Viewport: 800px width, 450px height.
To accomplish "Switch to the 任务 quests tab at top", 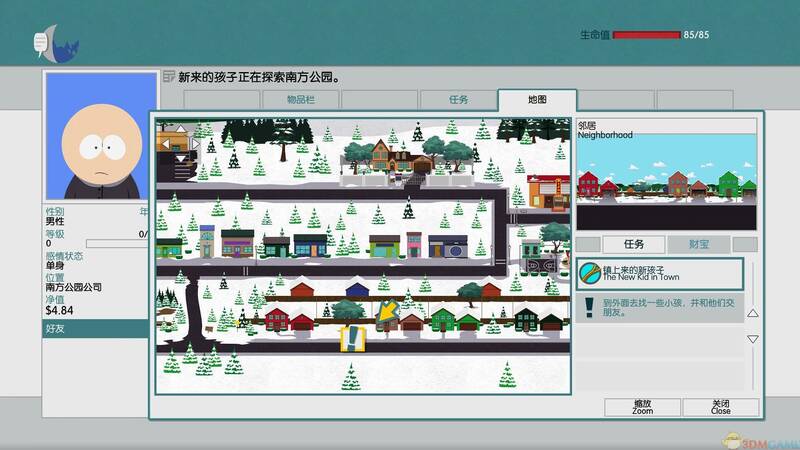I will 459,100.
